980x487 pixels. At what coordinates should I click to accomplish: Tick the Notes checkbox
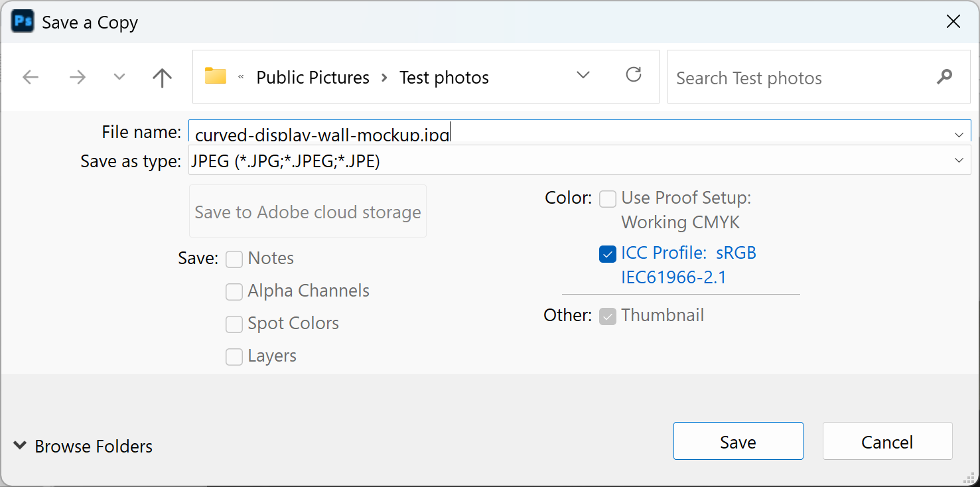click(x=234, y=259)
